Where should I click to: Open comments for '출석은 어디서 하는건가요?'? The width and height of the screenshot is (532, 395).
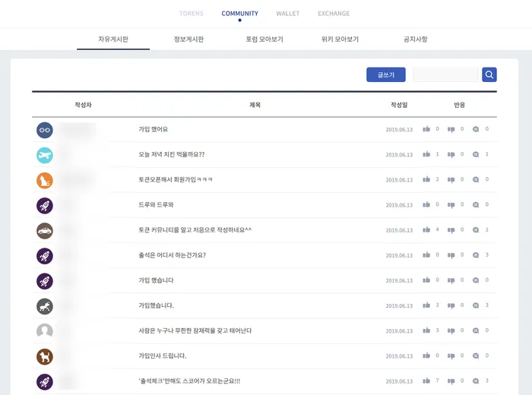point(476,255)
